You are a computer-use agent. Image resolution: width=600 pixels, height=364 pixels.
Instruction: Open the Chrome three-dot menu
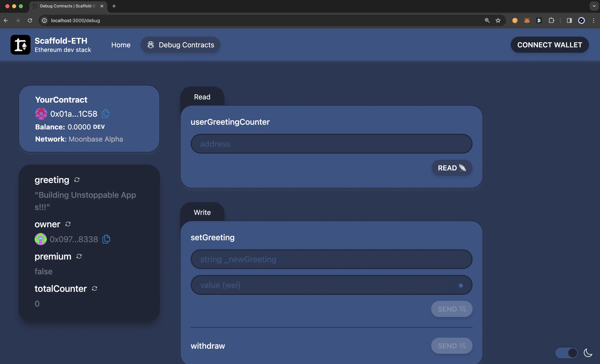[x=593, y=20]
